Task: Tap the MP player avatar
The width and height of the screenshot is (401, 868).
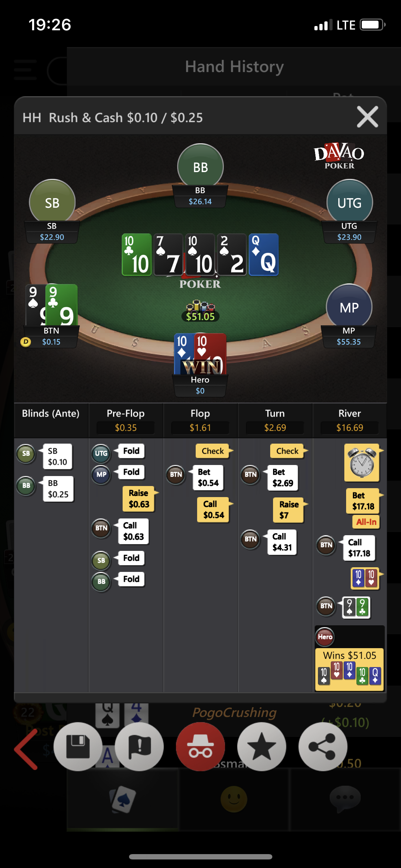Action: (349, 307)
